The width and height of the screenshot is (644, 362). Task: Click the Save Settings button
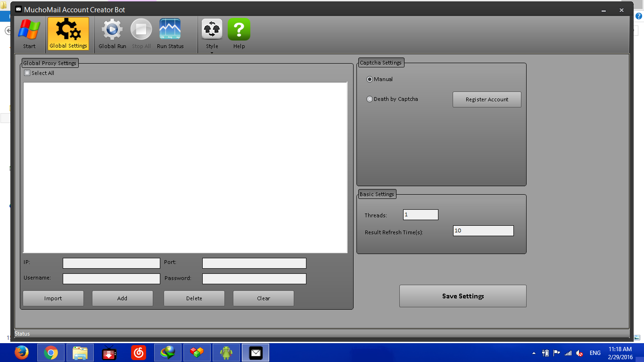tap(462, 296)
